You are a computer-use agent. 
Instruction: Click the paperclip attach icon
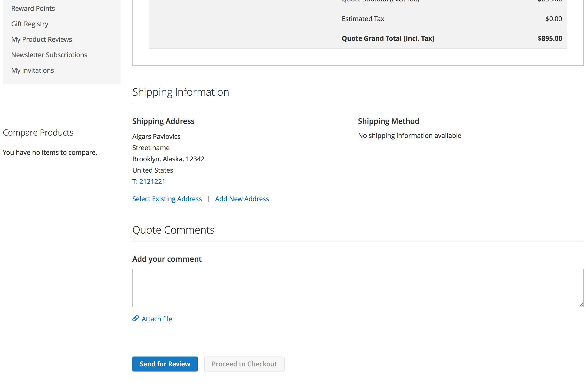136,318
